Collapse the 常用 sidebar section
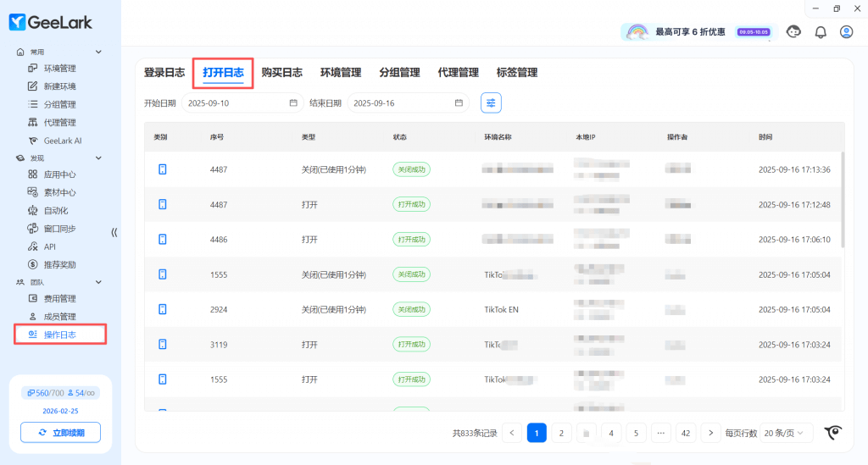868x465 pixels. tap(98, 52)
